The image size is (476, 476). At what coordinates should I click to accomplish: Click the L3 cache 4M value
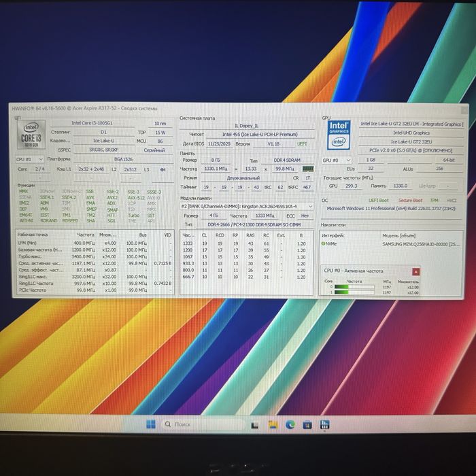pos(163,170)
